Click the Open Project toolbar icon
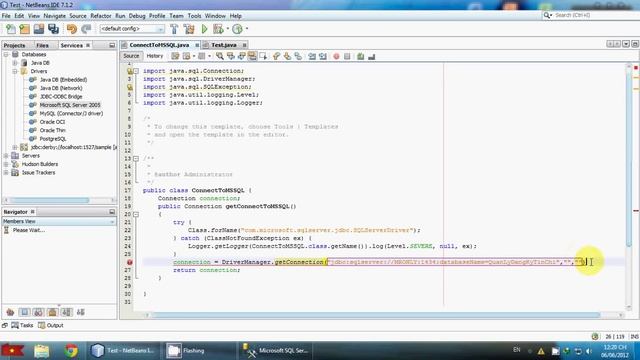The width and height of the screenshot is (640, 360). click(x=39, y=29)
